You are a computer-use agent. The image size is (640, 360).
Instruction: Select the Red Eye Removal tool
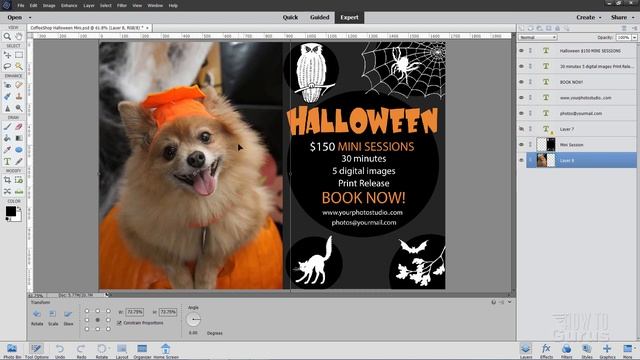[x=7, y=85]
